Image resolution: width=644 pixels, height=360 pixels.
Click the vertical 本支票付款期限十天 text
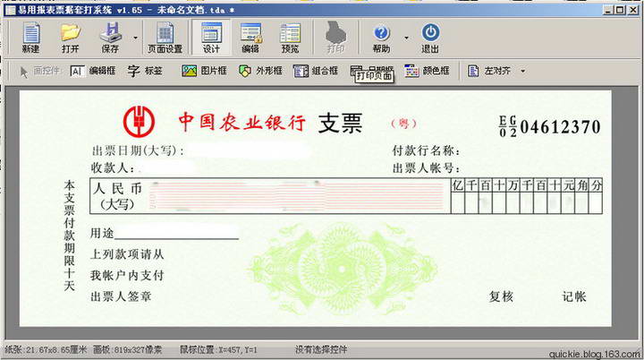click(x=69, y=236)
